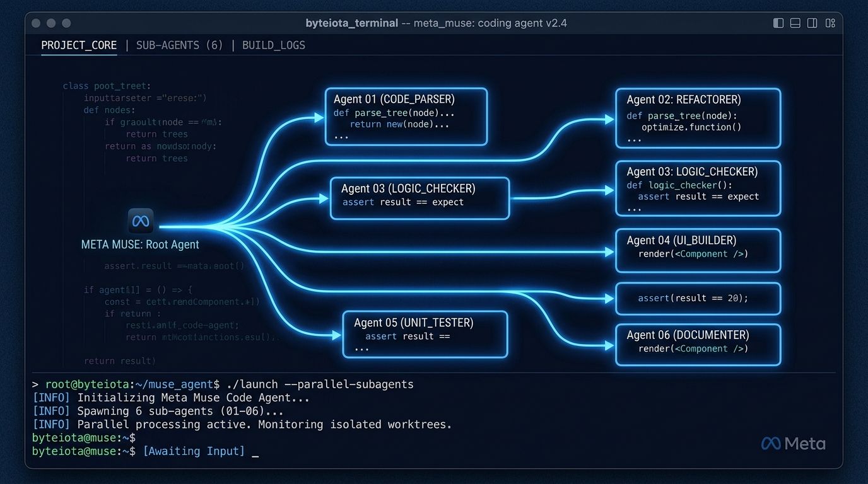Click 'assert result == expect' in middle Agent 03 box

tap(403, 202)
